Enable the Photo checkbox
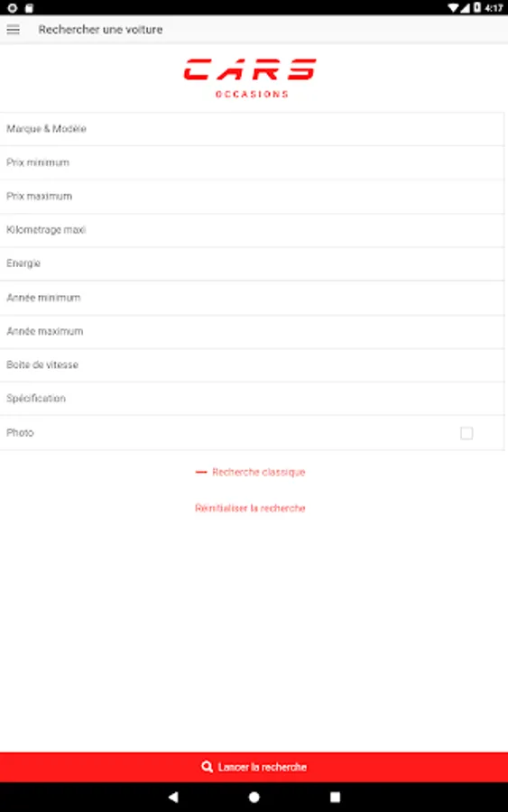This screenshot has height=812, width=508. (466, 433)
